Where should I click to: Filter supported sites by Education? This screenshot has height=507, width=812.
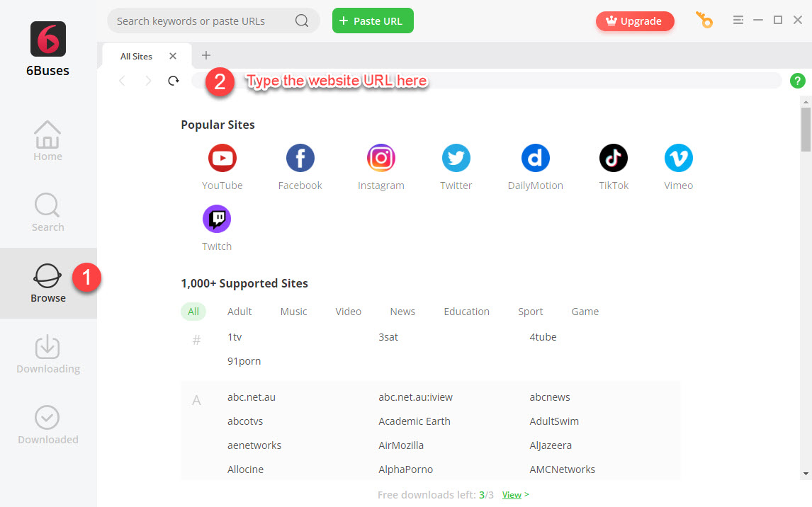(x=466, y=312)
